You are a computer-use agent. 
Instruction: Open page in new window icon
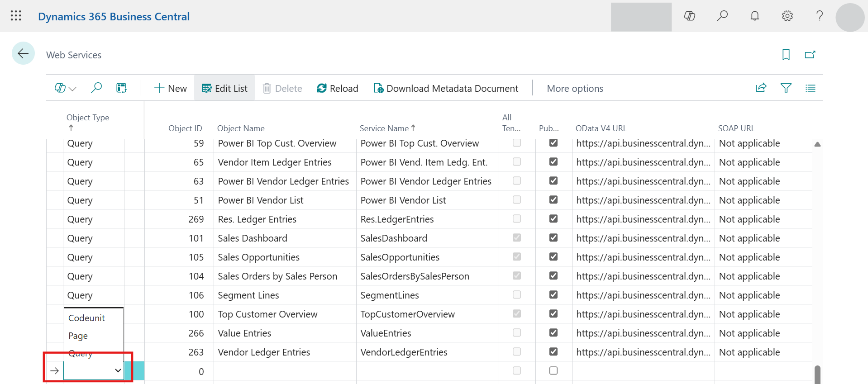(x=810, y=55)
